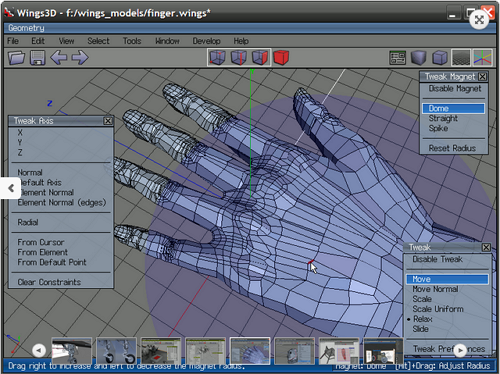Close the Tweak Axis panel
Screen dimensions: 500x374
[x=108, y=121]
